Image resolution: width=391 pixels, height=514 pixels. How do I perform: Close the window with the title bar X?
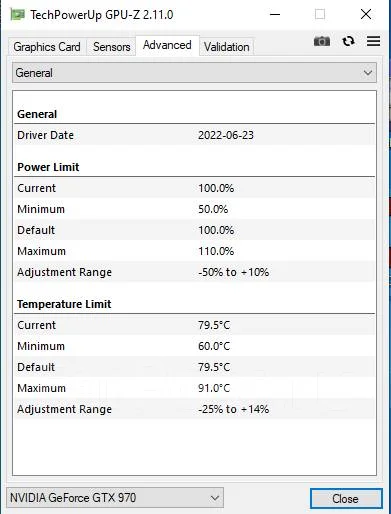point(366,14)
